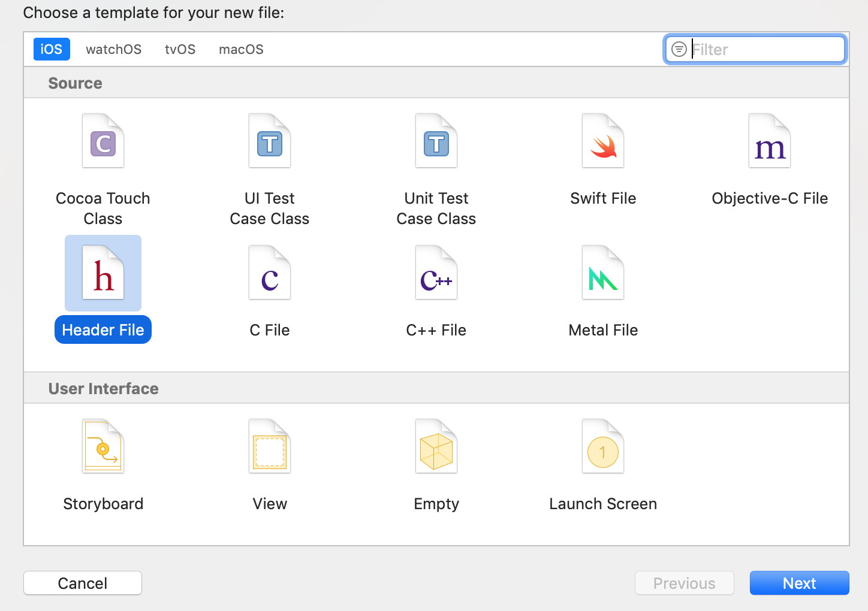
Task: Click the Cancel button
Action: click(x=83, y=583)
